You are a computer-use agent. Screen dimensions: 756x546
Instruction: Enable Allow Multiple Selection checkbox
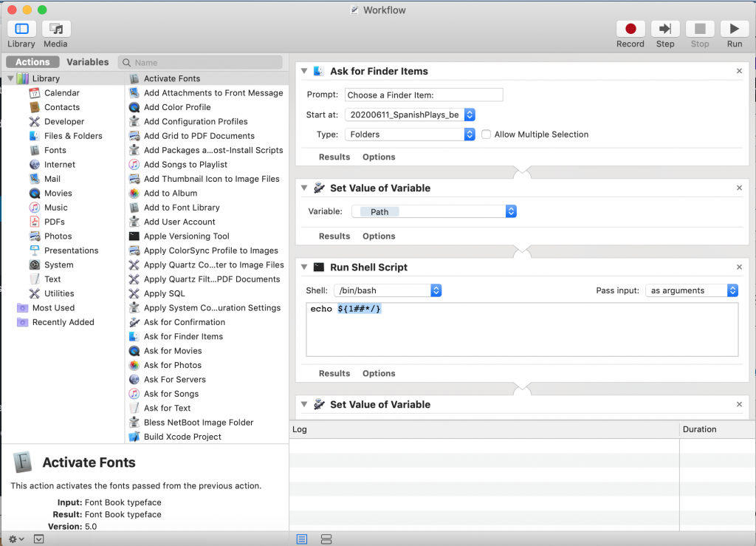[487, 134]
